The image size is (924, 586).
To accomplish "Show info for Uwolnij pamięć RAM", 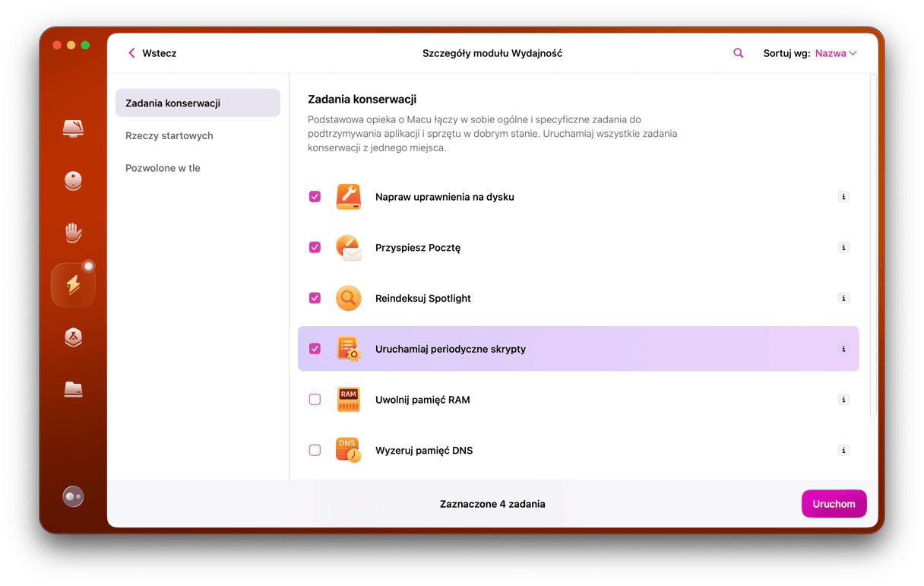I will [x=843, y=400].
